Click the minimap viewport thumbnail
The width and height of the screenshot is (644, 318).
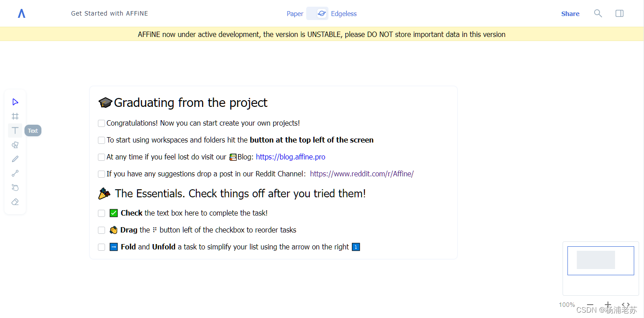coord(601,261)
